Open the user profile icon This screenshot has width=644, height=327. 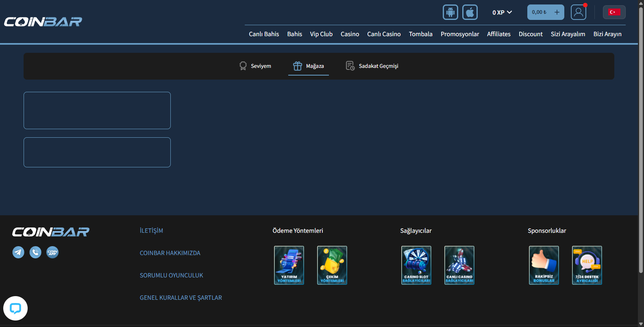578,12
